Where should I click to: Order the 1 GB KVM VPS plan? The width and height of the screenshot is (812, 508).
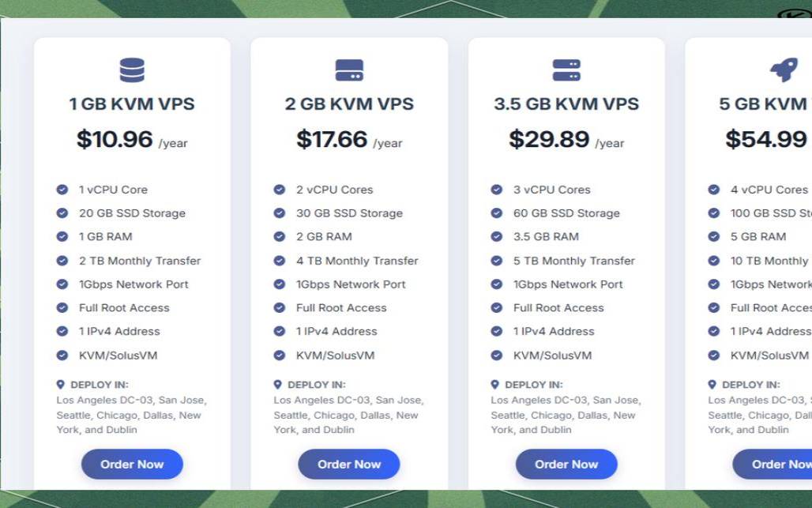132,464
